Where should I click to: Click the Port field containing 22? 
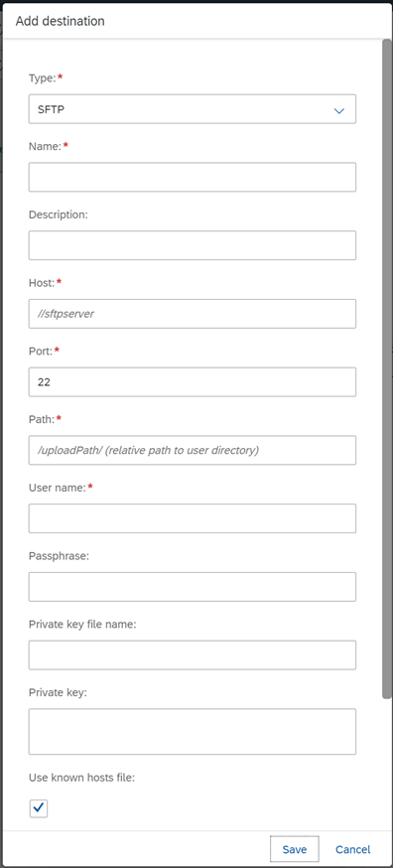193,382
